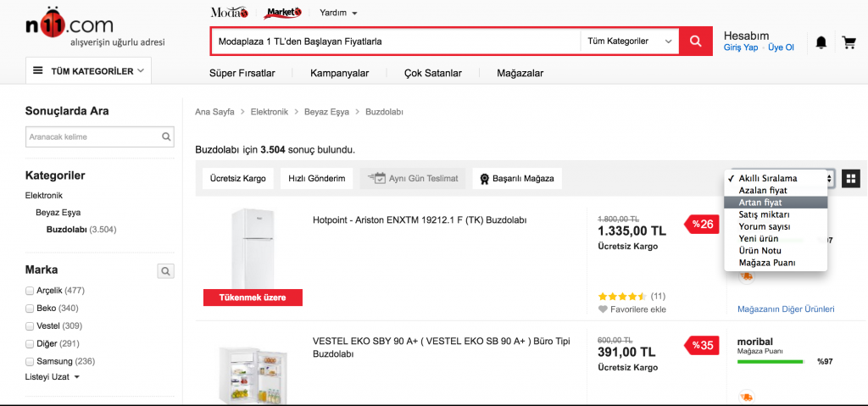Select Mağaza Puanı sort option

pyautogui.click(x=776, y=263)
